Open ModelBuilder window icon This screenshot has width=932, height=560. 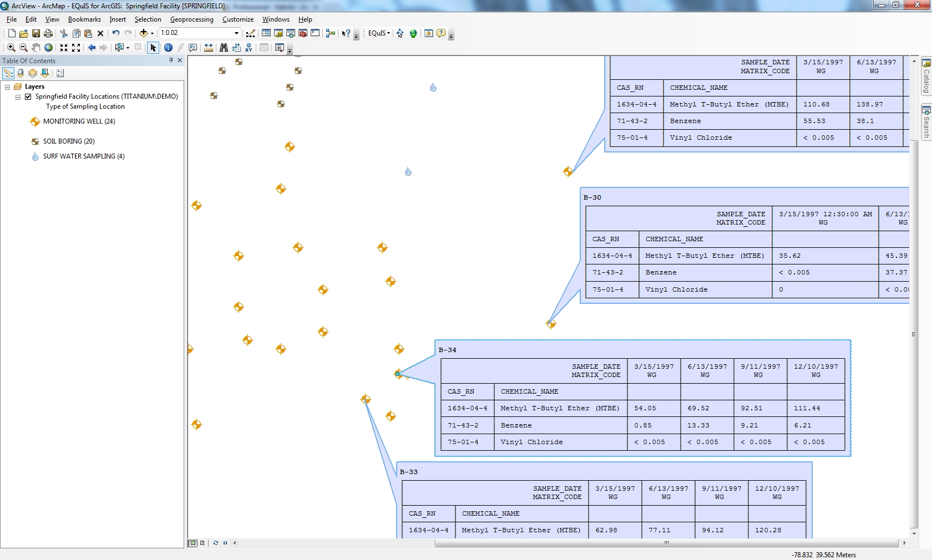coord(331,33)
